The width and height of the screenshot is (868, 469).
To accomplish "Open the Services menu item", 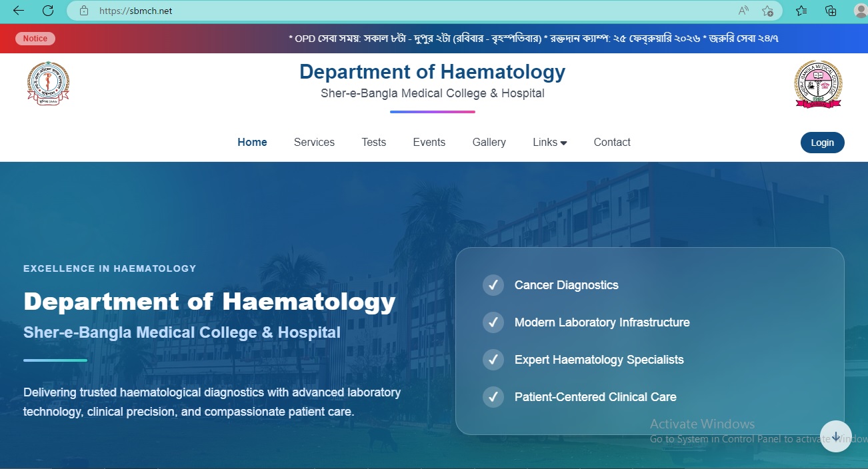I will pos(314,143).
